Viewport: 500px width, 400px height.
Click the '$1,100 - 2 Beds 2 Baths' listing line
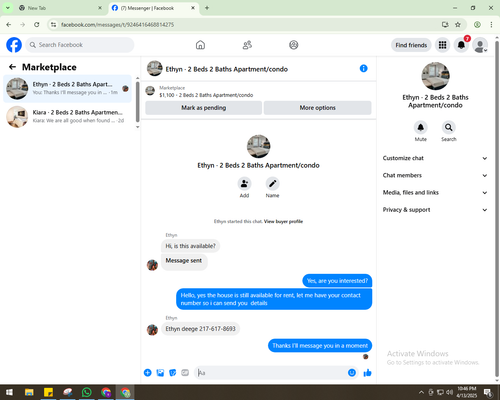click(x=206, y=95)
